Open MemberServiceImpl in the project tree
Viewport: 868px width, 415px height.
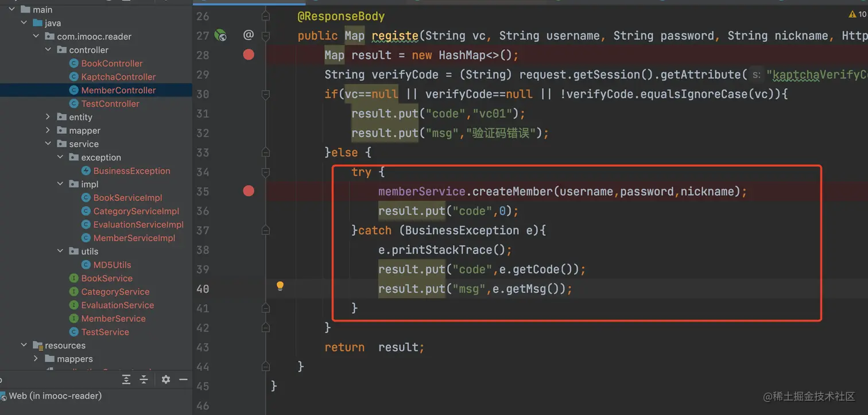point(134,238)
